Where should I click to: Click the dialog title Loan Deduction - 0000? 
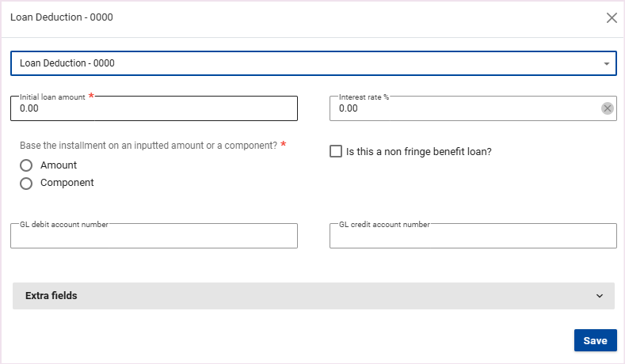pyautogui.click(x=62, y=17)
